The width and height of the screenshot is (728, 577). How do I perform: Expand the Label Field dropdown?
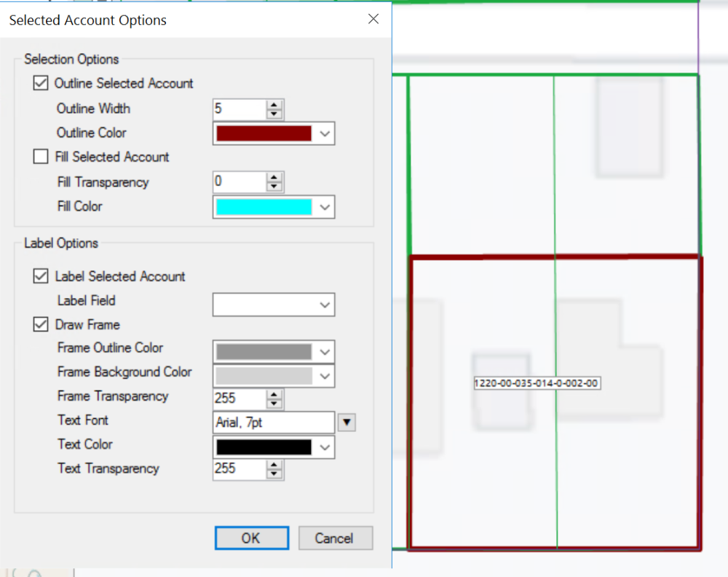[325, 305]
